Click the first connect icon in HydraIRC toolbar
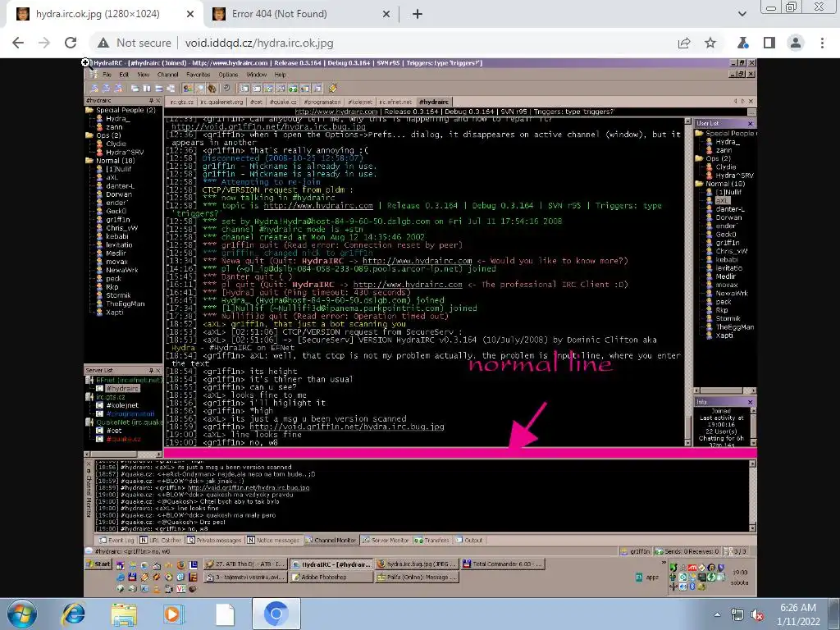Viewport: 840px width, 630px height. click(94, 89)
